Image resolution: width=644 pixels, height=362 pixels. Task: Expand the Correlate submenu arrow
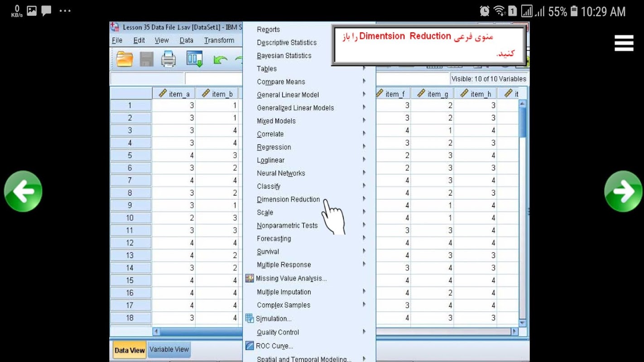(x=364, y=134)
